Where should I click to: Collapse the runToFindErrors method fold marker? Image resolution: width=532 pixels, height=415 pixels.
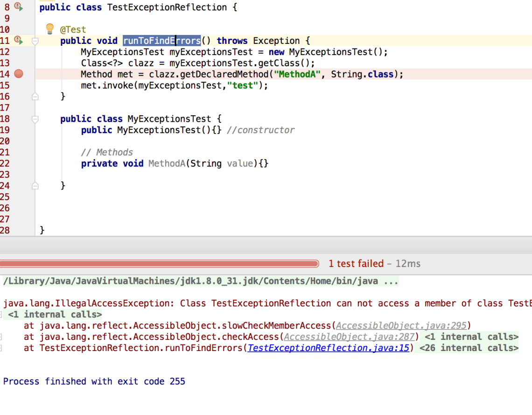click(x=35, y=41)
